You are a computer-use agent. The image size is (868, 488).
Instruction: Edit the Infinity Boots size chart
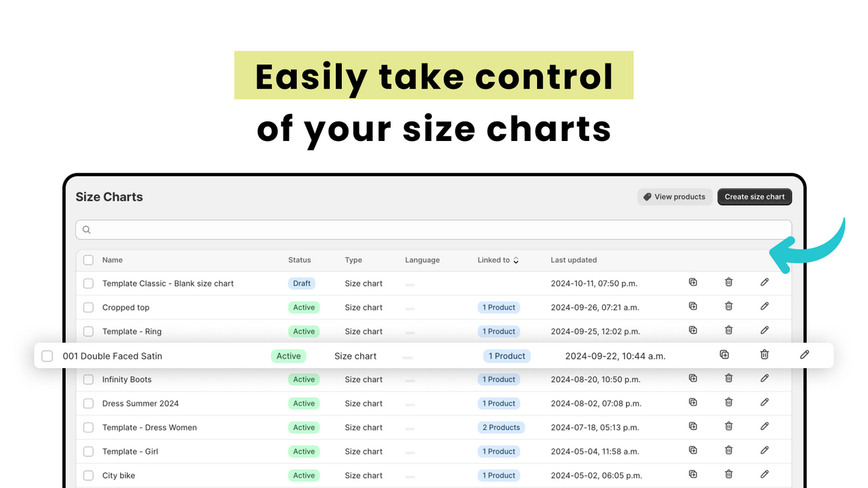[764, 378]
